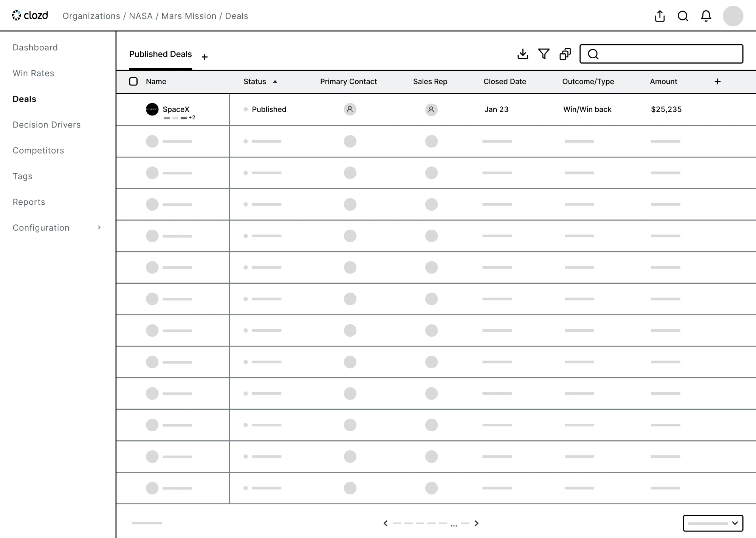Click Organizations breadcrumb

click(91, 16)
